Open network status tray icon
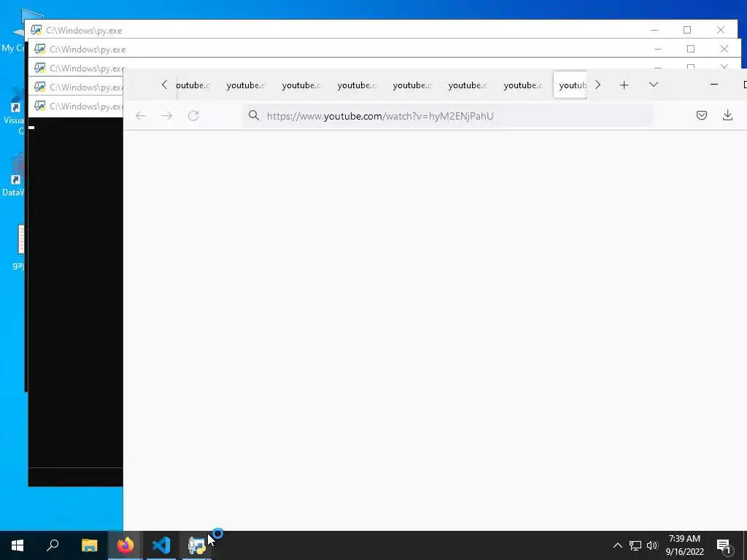Viewport: 747px width, 560px height. 635,545
